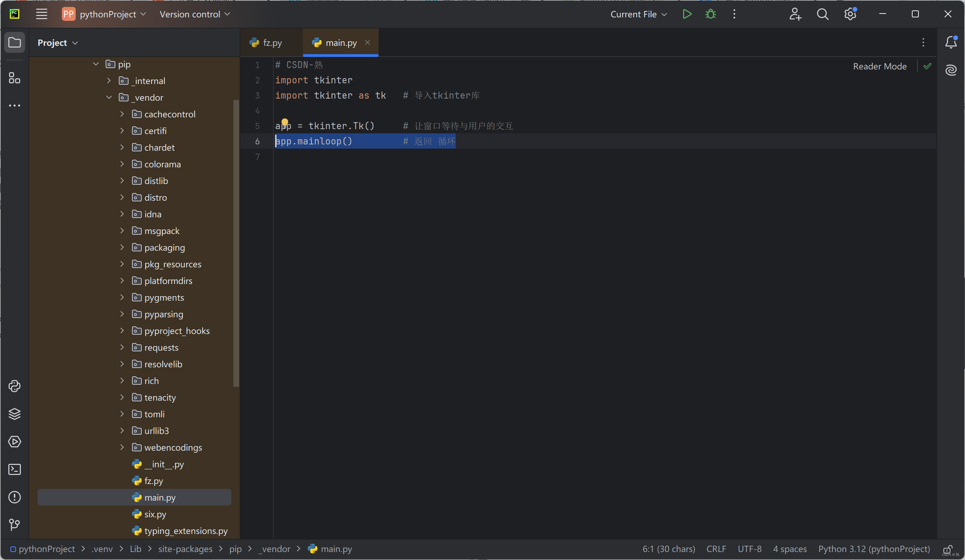Click the caret position 6:1 indicator

pos(669,549)
